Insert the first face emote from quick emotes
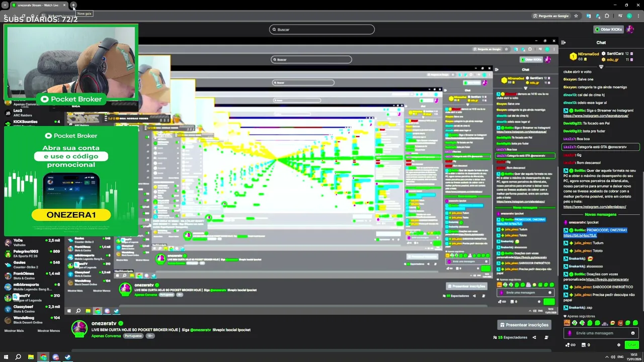Screen dimensions: 644x362 (x=567, y=323)
